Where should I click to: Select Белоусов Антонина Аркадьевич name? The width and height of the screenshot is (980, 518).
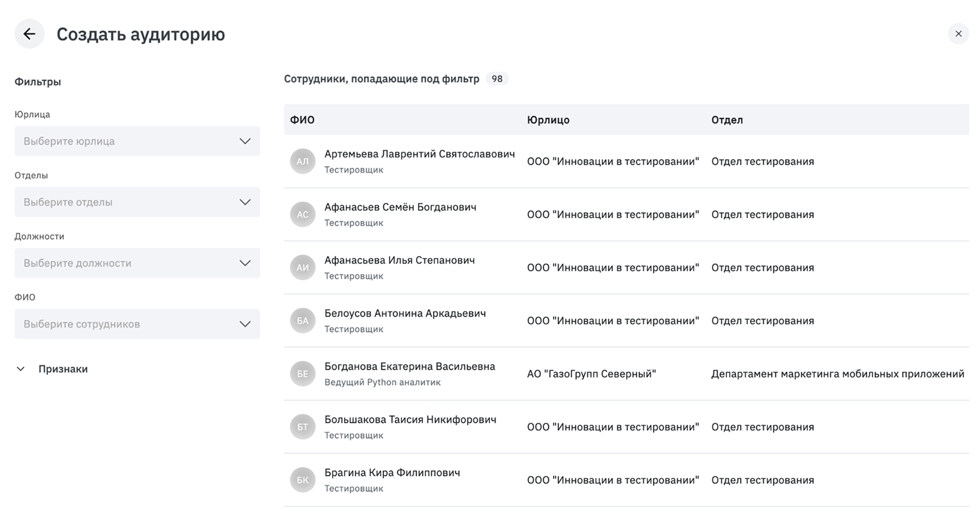click(x=405, y=313)
